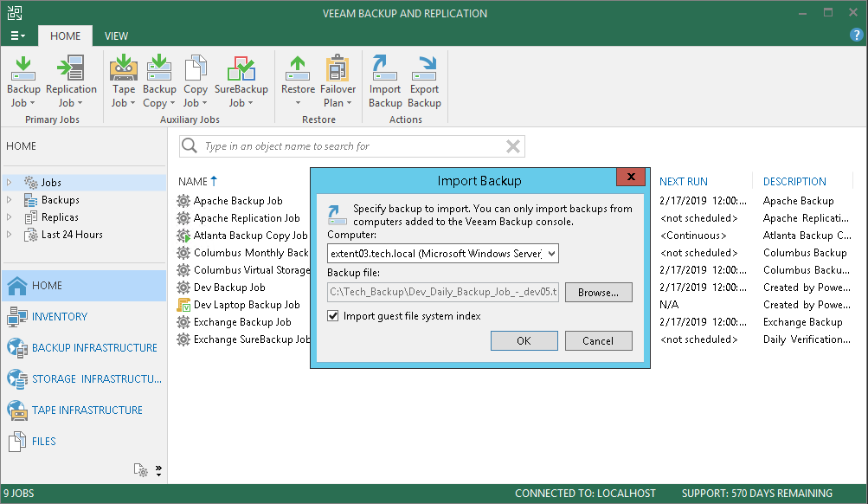Click the Tape Job ribbon icon

pyautogui.click(x=124, y=68)
